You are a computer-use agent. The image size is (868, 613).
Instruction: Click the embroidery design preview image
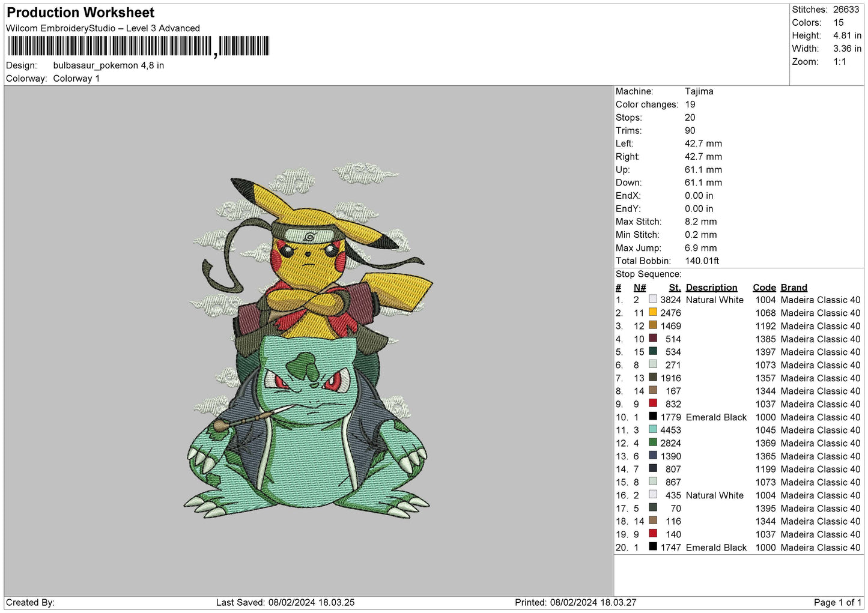[308, 340]
